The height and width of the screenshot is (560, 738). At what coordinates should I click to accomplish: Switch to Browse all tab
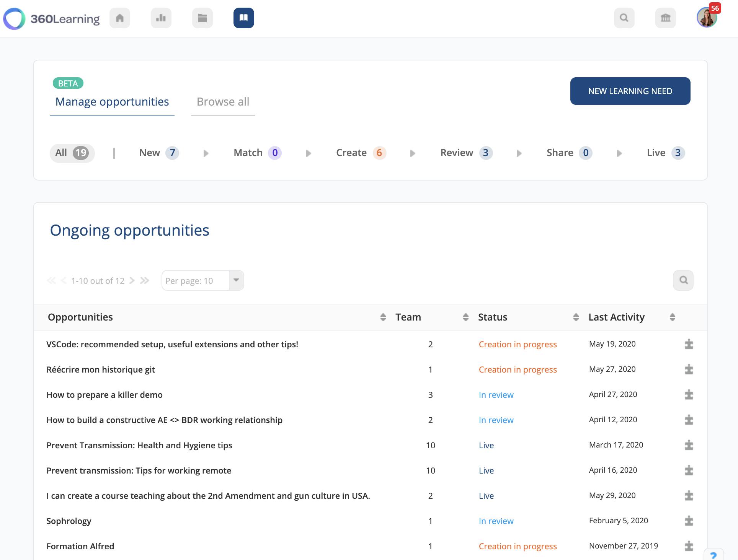tap(223, 102)
